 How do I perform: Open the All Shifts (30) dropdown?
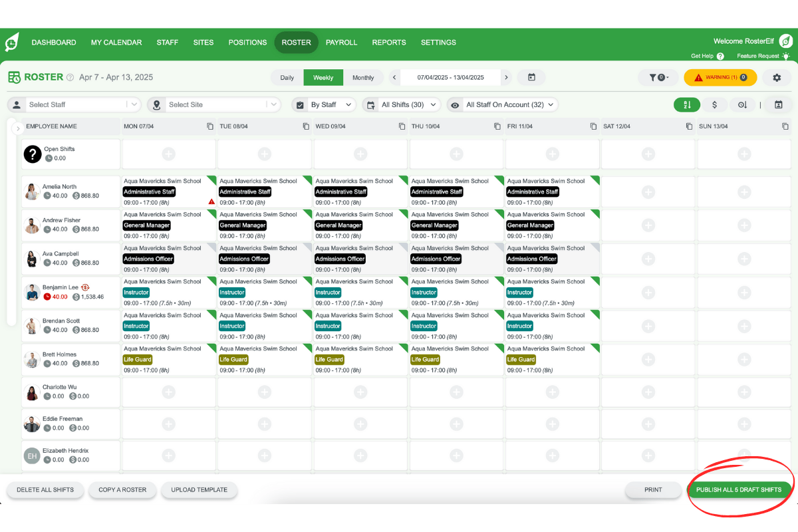pyautogui.click(x=402, y=104)
